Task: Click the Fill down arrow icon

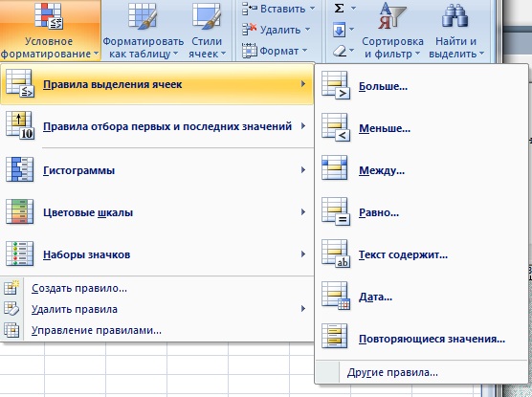Action: pos(339,30)
